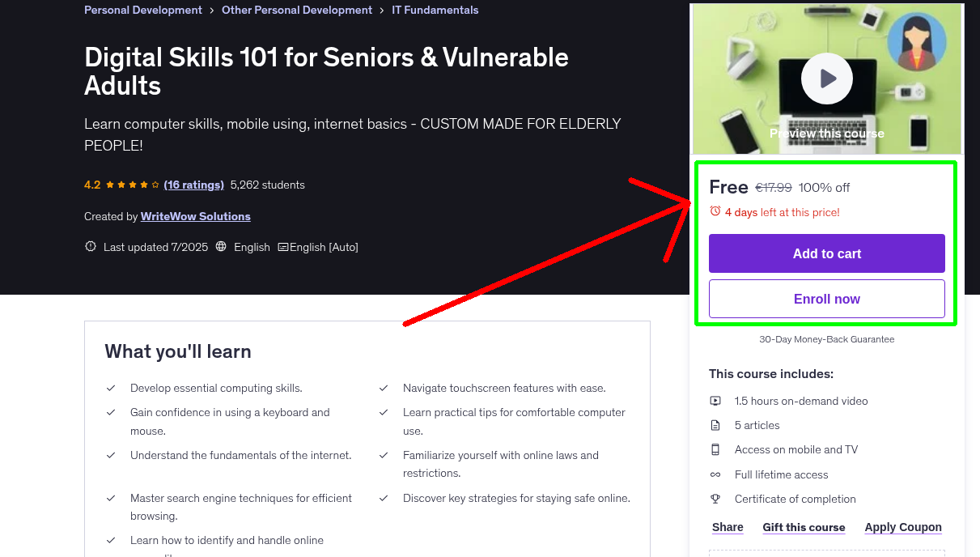Open the Share link
980x557 pixels.
[727, 527]
